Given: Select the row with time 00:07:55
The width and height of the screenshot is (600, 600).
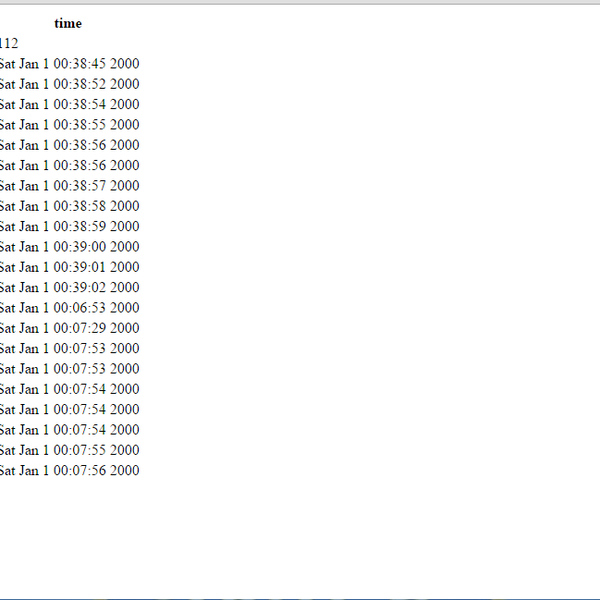Looking at the screenshot, I should pos(69,450).
